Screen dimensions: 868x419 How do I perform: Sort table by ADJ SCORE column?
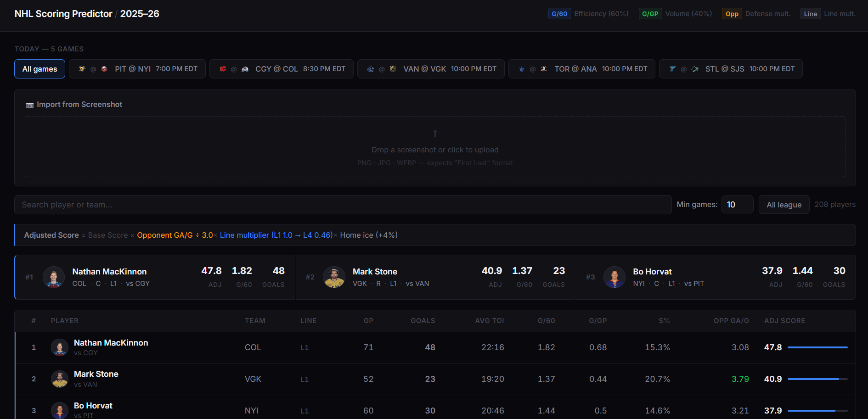pyautogui.click(x=784, y=321)
